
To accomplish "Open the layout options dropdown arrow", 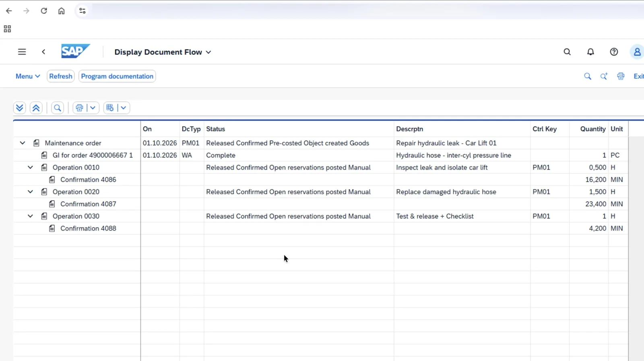I will pos(124,108).
